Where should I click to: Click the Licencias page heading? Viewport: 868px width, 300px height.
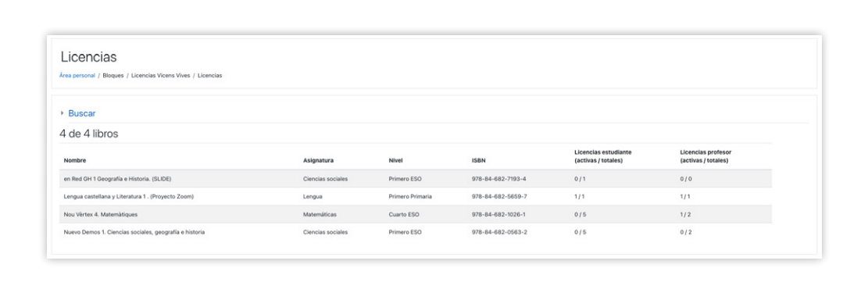(88, 57)
